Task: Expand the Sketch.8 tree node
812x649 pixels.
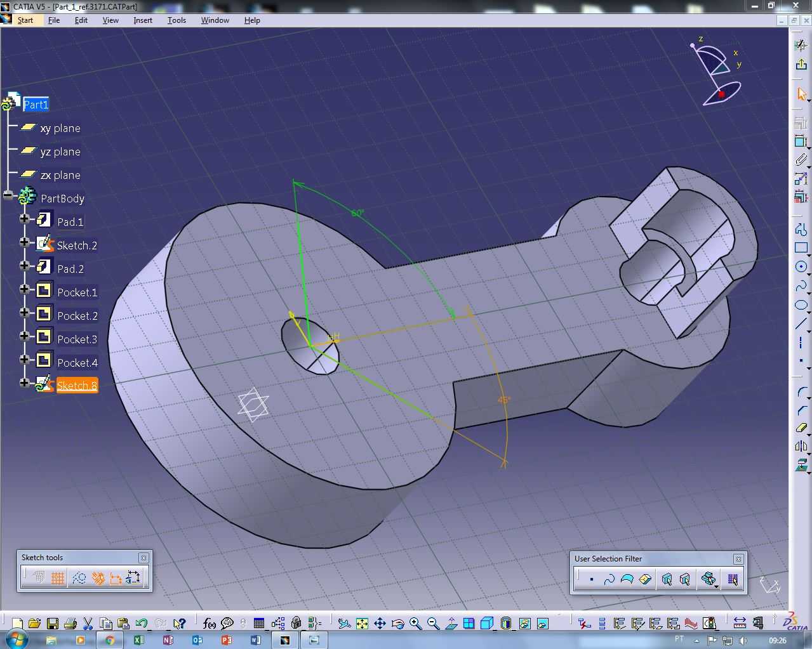Action: click(x=24, y=383)
